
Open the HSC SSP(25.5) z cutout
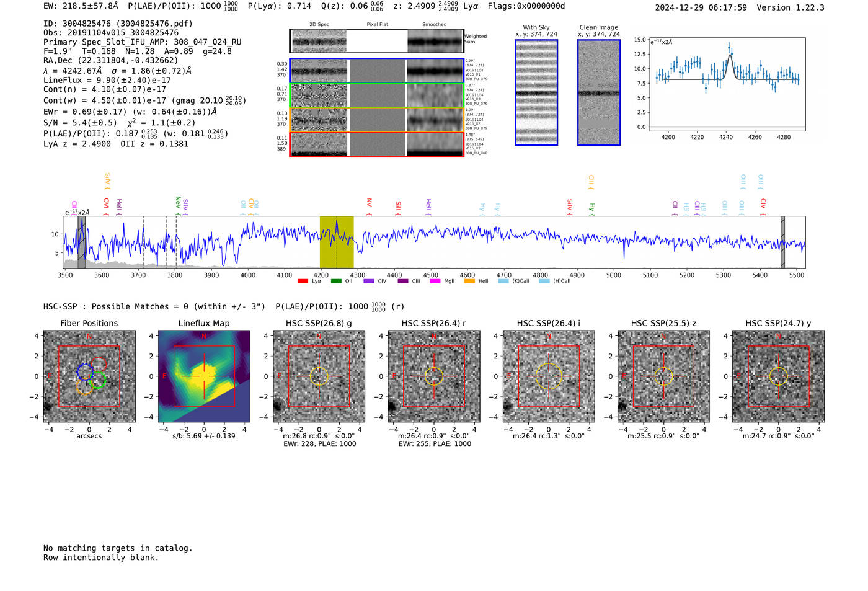pos(663,376)
